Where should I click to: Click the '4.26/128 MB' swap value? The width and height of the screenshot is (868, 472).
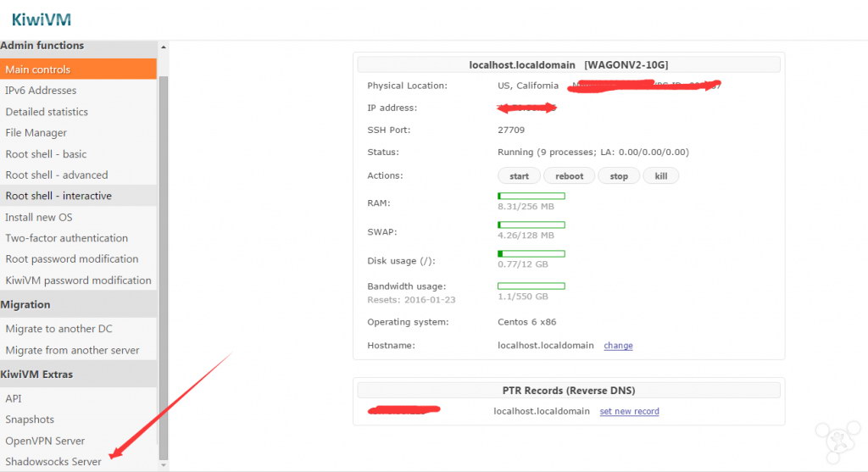pos(526,236)
